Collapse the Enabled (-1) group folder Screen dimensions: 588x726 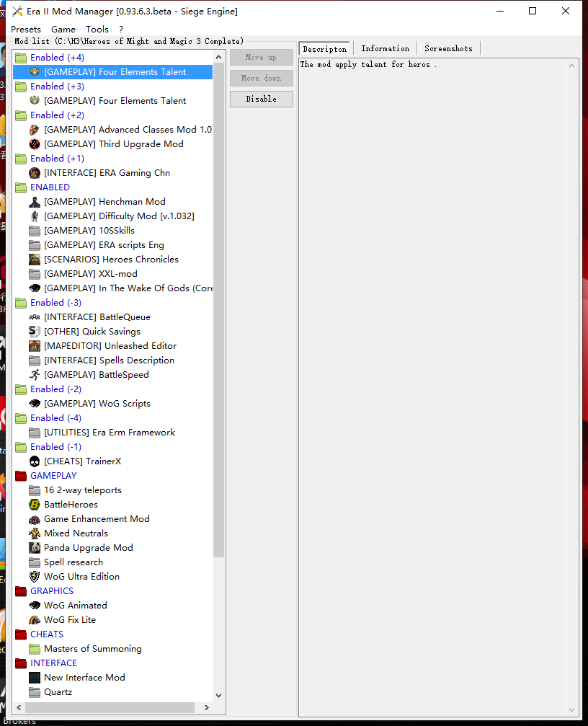click(x=21, y=447)
